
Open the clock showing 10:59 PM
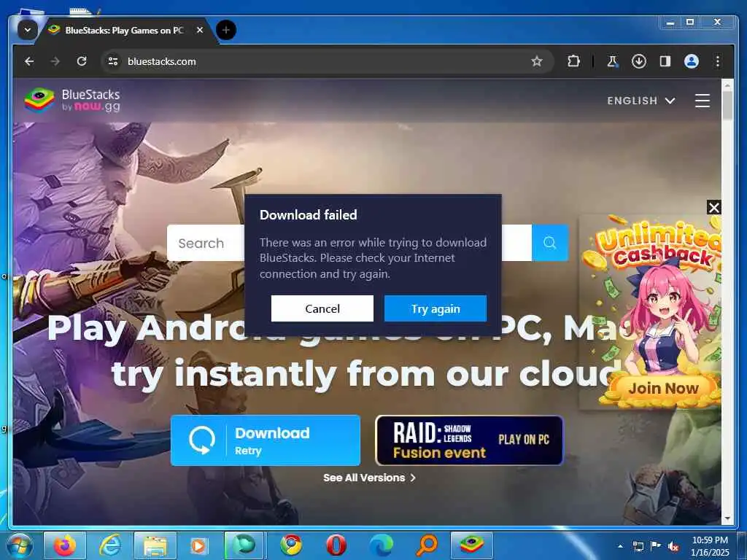point(709,546)
